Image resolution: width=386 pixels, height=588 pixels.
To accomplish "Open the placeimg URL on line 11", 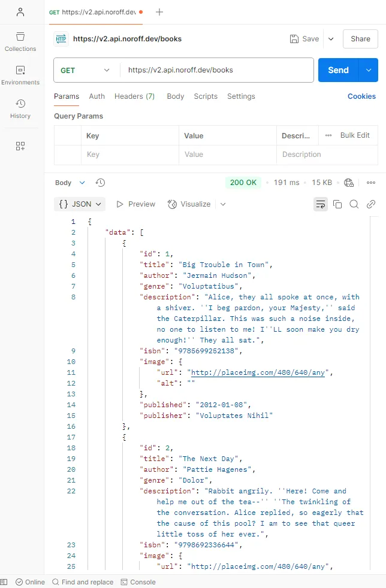I will tap(258, 372).
